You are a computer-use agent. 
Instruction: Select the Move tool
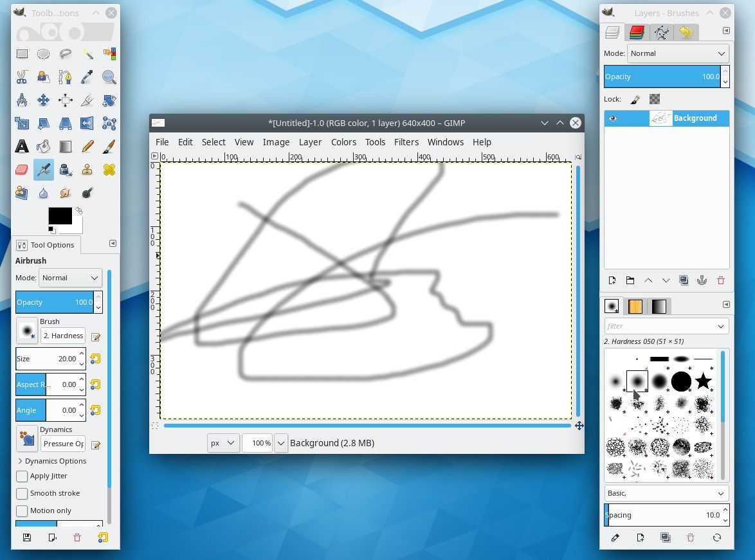pos(43,100)
